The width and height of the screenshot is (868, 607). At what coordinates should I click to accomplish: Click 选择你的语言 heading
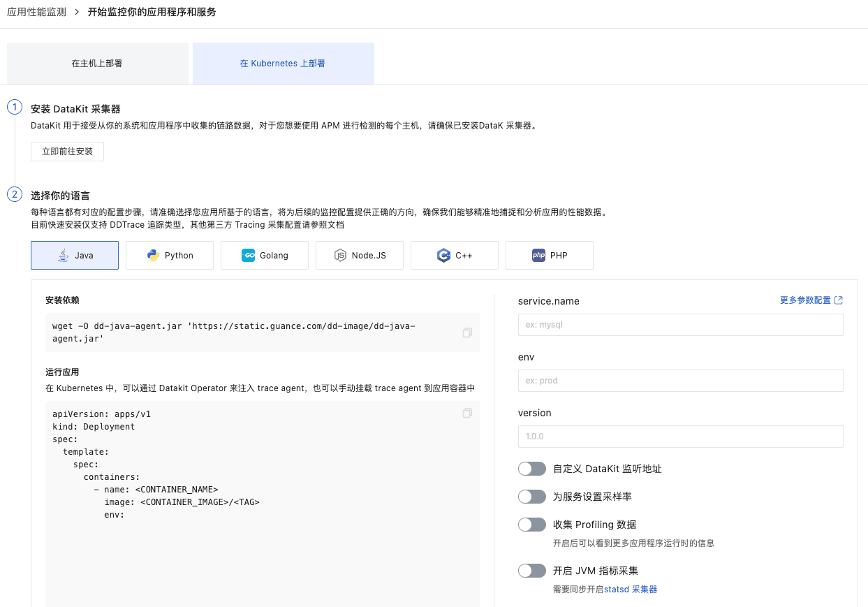coord(60,196)
